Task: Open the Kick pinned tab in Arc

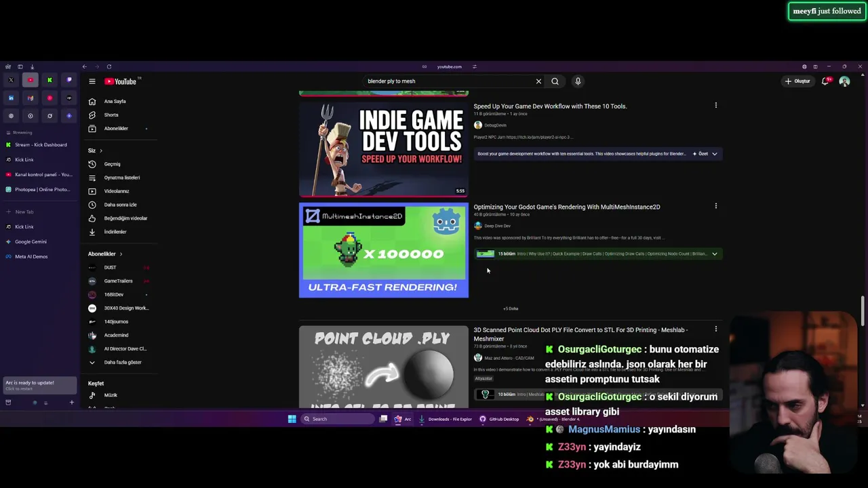Action: click(x=50, y=80)
